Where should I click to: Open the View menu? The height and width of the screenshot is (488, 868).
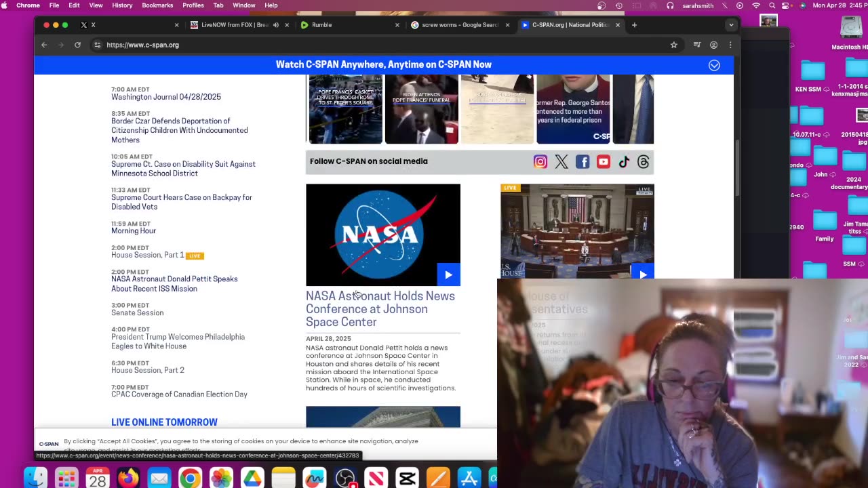pos(96,5)
